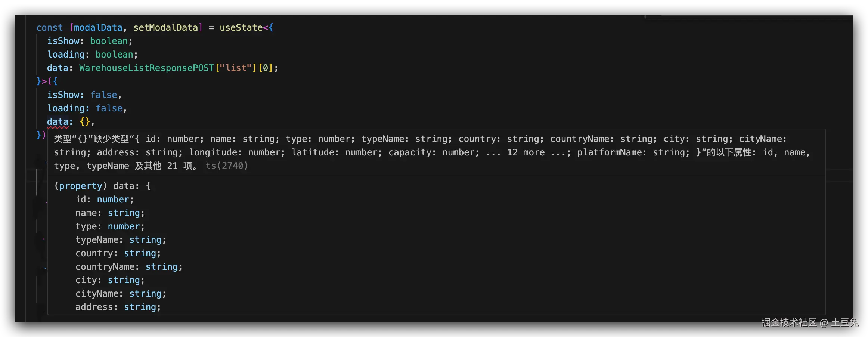Click boolean type on the isShow line
This screenshot has height=337, width=868.
click(x=109, y=41)
